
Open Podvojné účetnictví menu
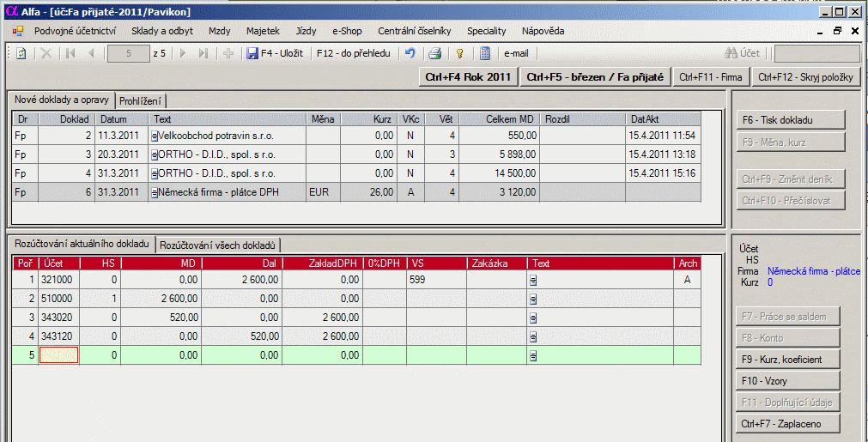coord(75,31)
